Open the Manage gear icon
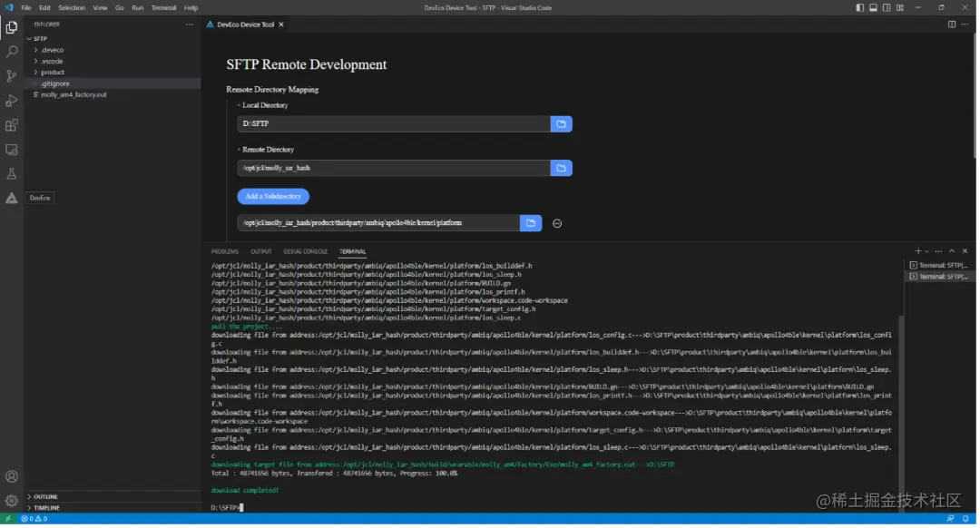This screenshot has width=980, height=528. (x=11, y=501)
